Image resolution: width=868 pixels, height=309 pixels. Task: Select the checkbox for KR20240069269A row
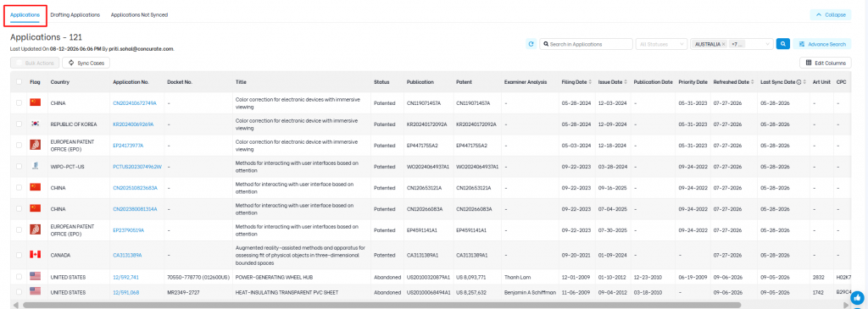pyautogui.click(x=19, y=124)
